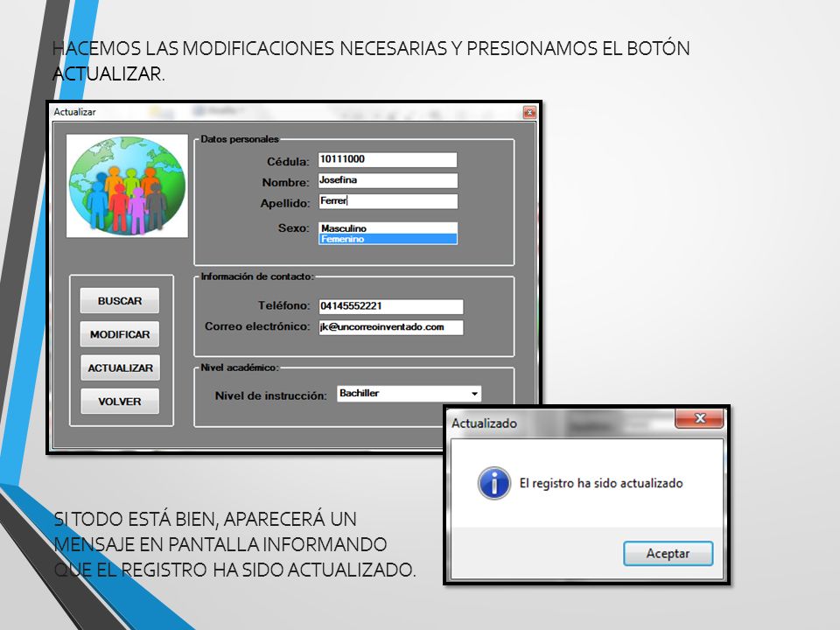Click the 'Datos personales' group label
The width and height of the screenshot is (840, 630).
(240, 139)
